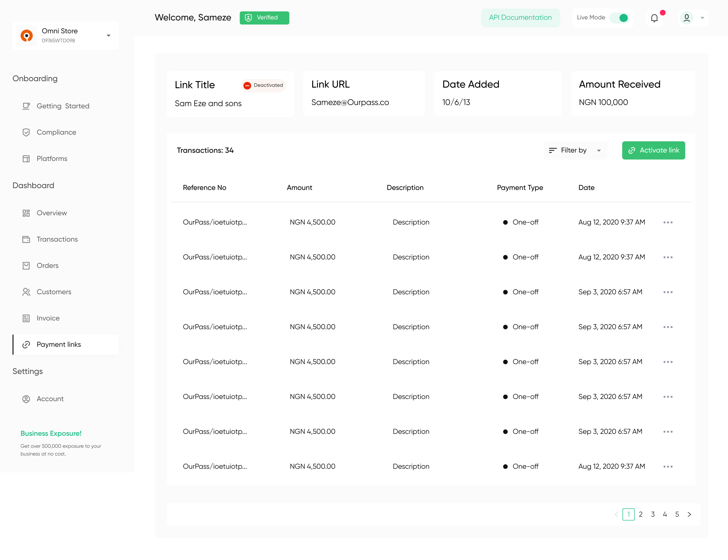728x560 pixels.
Task: Click store ID 09765WTD098
Action: (x=58, y=41)
